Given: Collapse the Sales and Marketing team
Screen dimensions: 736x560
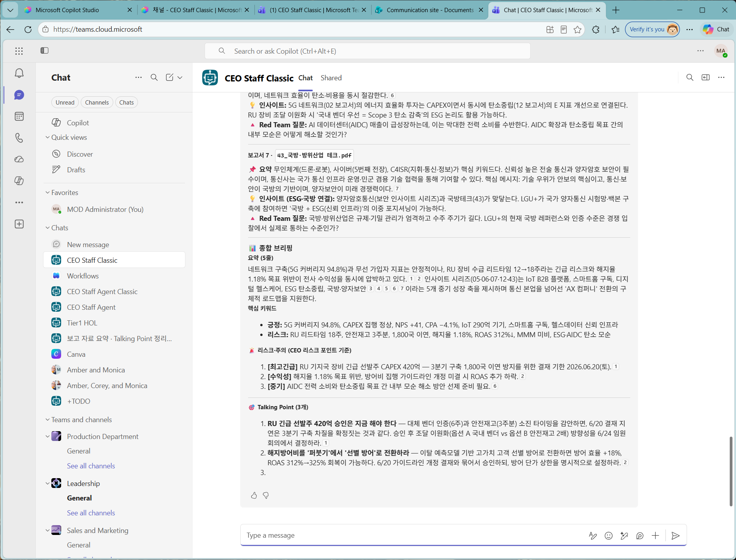Looking at the screenshot, I should [47, 530].
